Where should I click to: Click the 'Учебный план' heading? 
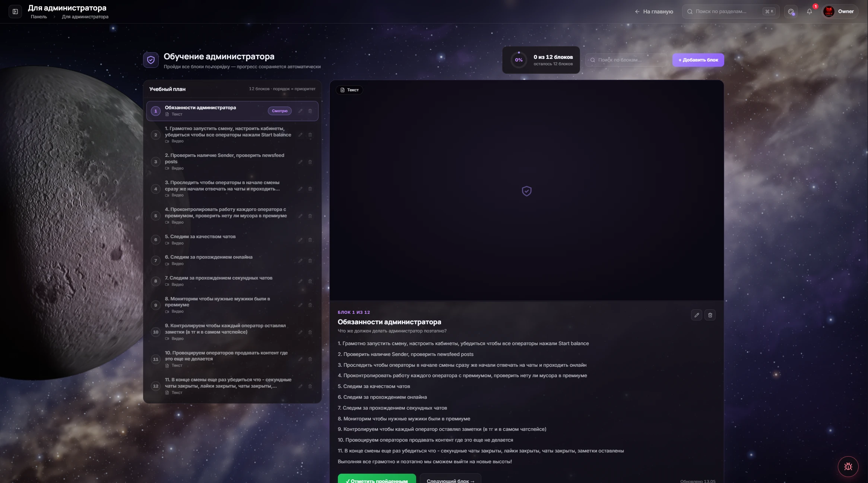(167, 89)
